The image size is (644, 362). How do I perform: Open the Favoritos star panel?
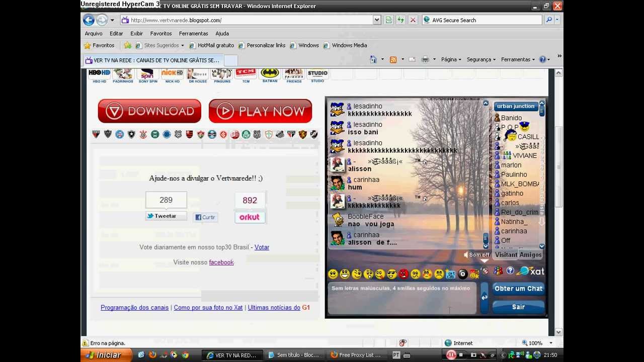point(99,45)
